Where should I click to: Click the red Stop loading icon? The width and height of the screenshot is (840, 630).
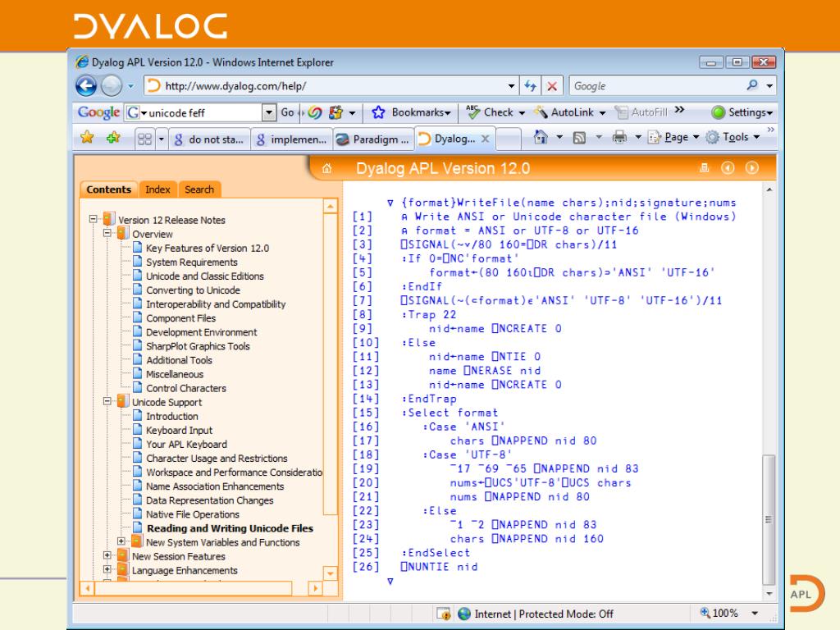point(552,85)
